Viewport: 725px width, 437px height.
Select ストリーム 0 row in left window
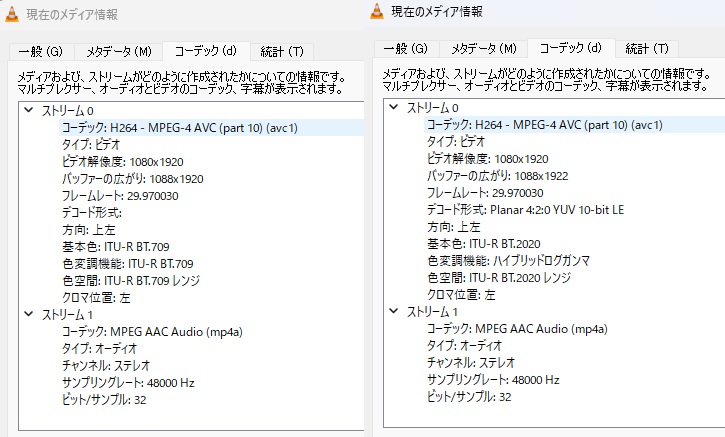pyautogui.click(x=68, y=111)
